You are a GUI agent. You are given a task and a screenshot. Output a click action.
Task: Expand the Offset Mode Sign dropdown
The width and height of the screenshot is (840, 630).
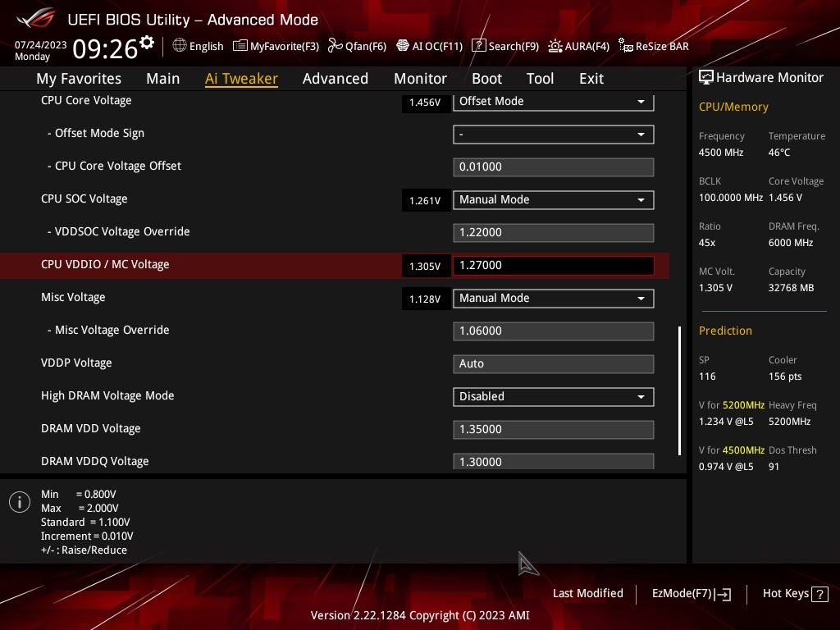tap(554, 135)
